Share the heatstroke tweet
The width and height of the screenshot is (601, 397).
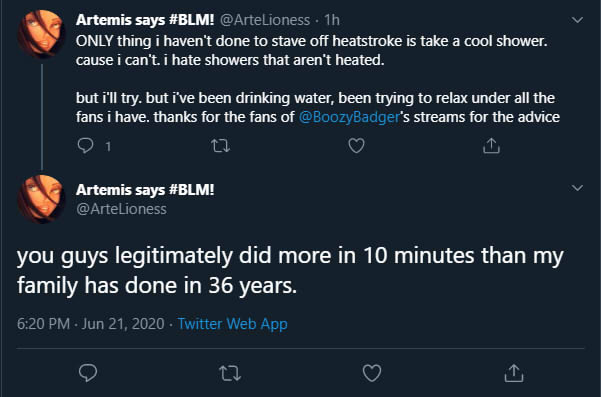[491, 146]
